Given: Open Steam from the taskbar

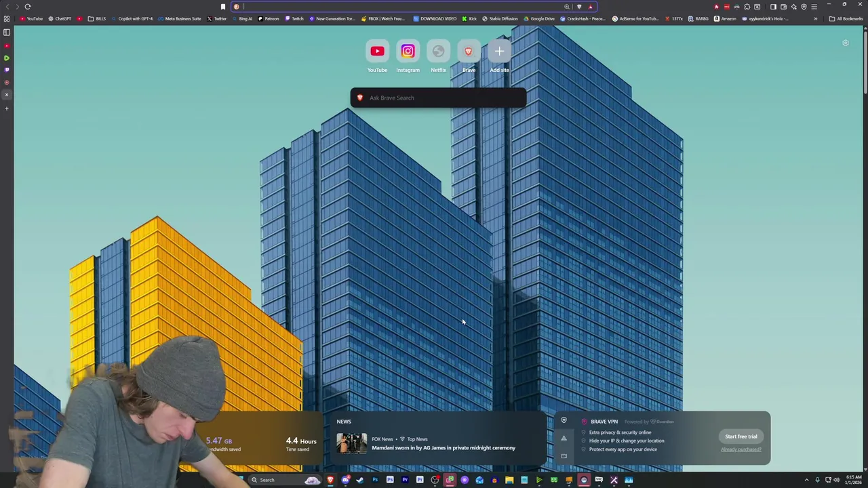Looking at the screenshot, I should pos(360,480).
